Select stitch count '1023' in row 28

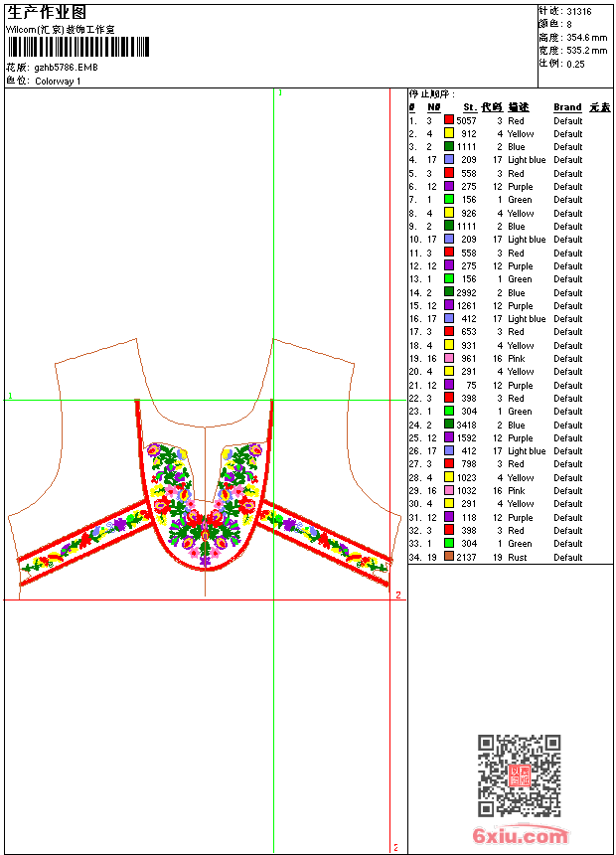pyautogui.click(x=466, y=477)
